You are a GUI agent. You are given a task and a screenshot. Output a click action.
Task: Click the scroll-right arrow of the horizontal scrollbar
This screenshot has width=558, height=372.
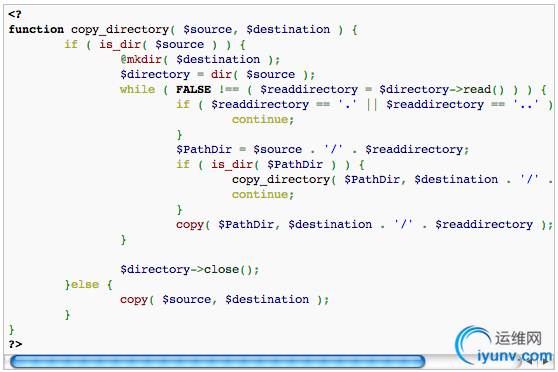(x=546, y=362)
